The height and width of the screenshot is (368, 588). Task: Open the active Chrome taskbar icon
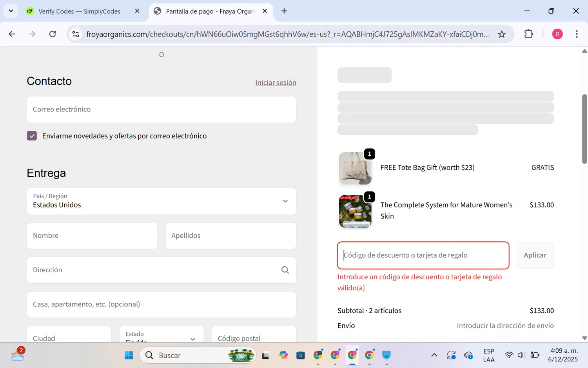tap(352, 355)
